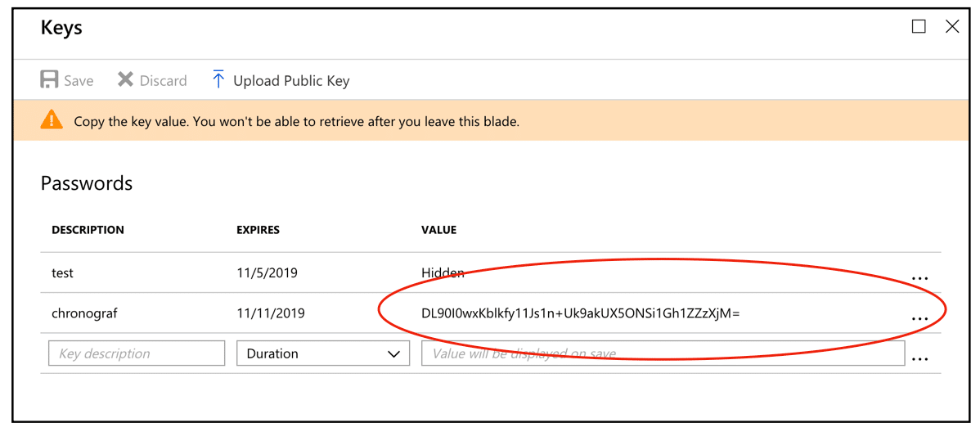980x432 pixels.
Task: Click the Upload Public Key label
Action: click(291, 80)
